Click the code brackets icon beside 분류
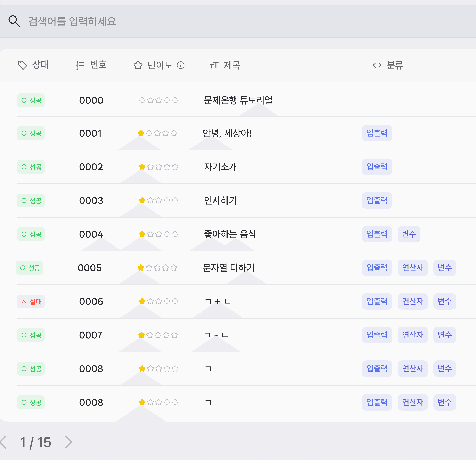 (377, 65)
